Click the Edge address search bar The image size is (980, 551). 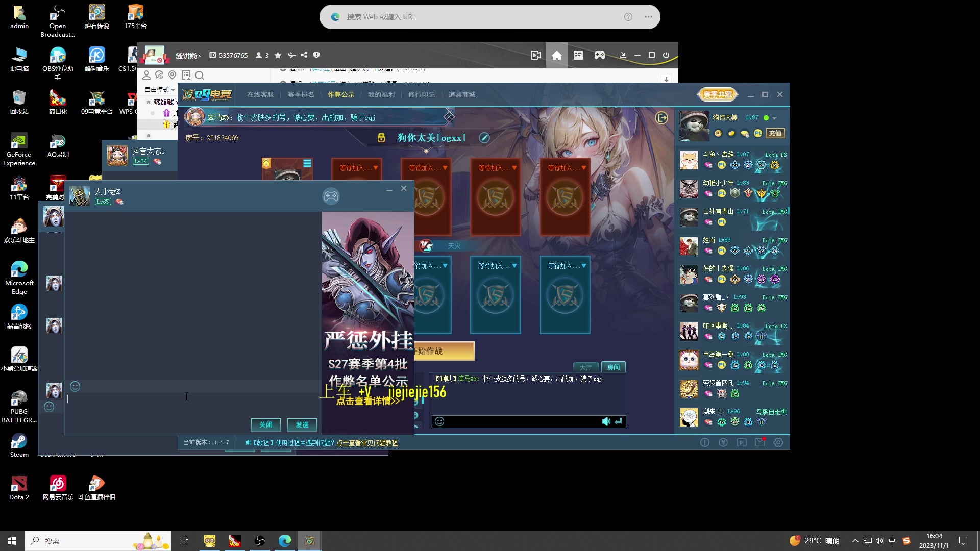coord(489,17)
